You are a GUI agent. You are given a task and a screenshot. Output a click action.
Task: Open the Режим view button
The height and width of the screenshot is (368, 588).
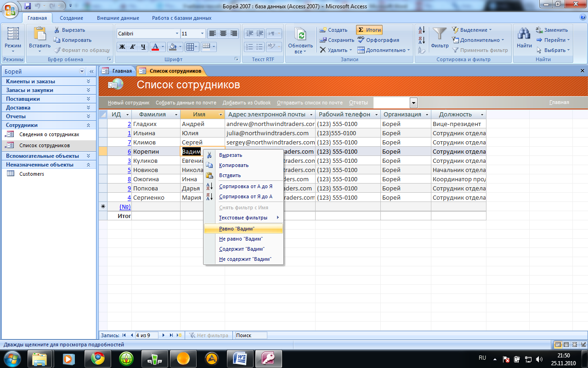tap(13, 40)
